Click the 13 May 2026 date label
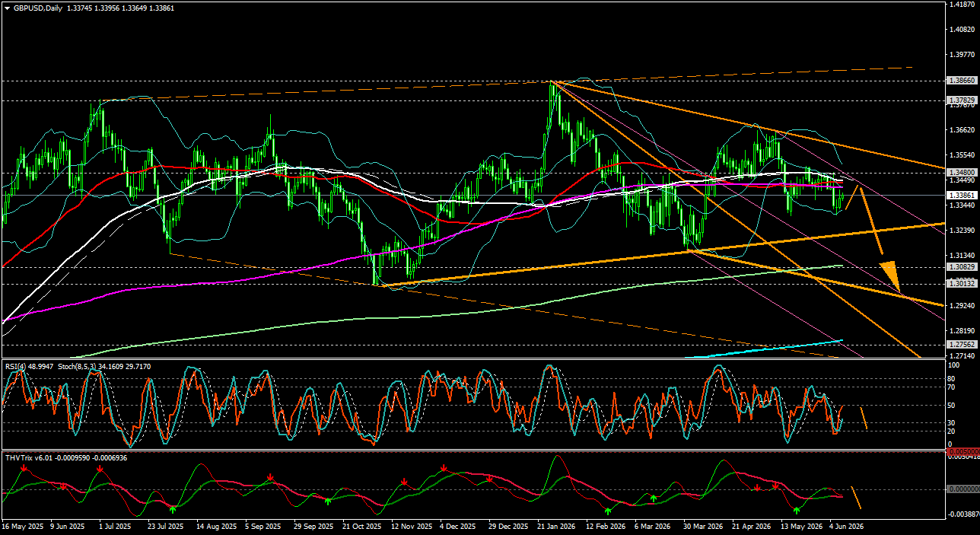The image size is (980, 535). pyautogui.click(x=801, y=526)
